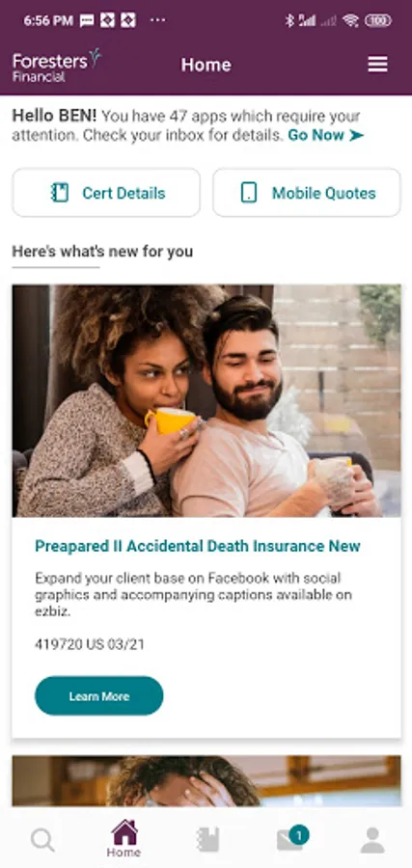Screen dimensions: 412x868
Task: Tap the inbox notification badge
Action: [299, 835]
